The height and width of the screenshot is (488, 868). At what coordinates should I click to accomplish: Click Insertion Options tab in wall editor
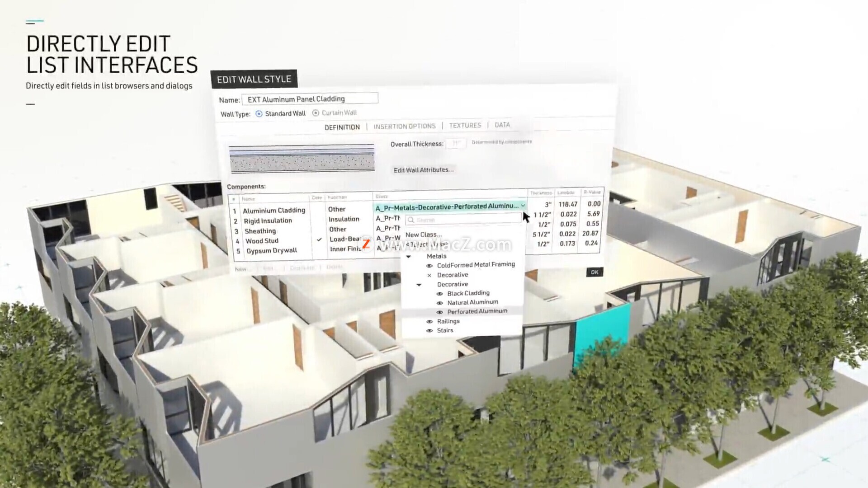pyautogui.click(x=404, y=125)
